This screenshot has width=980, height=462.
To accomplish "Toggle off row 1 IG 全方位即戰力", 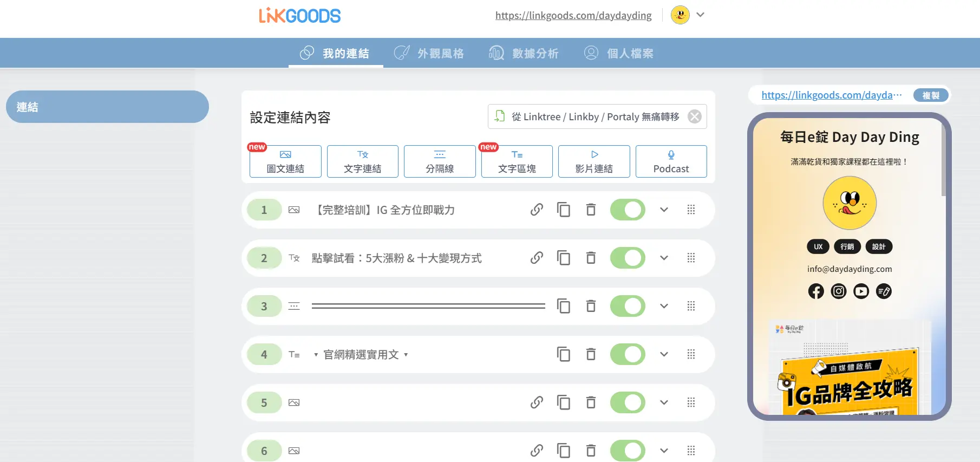I will pos(628,210).
